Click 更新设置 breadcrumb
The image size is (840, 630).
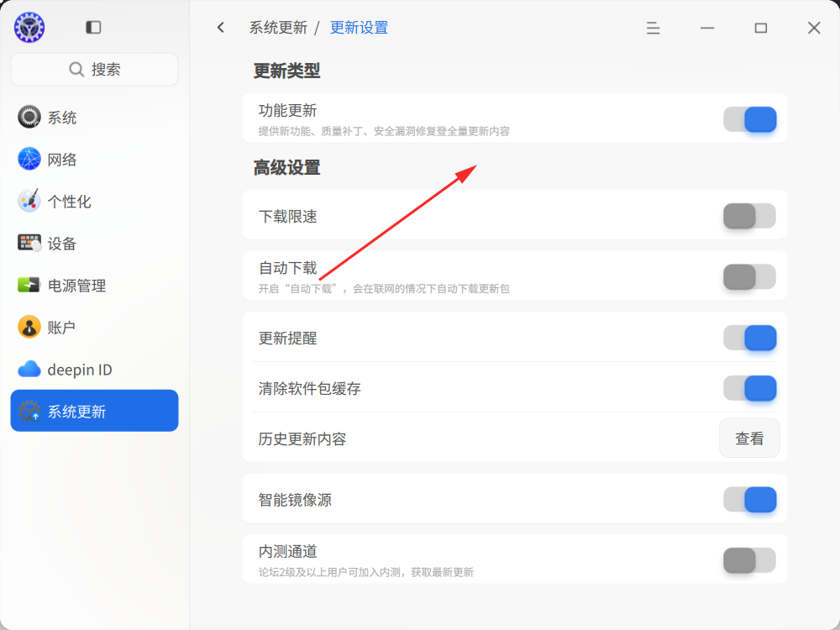[359, 28]
